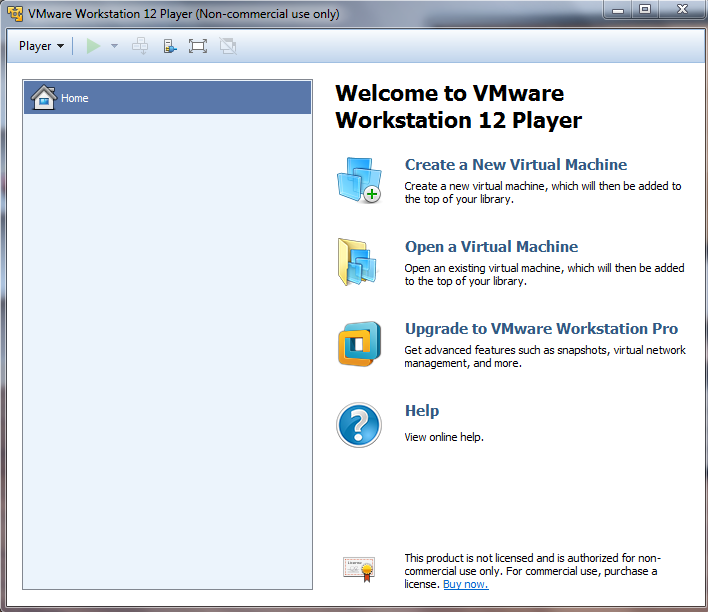Click 'View online help.' text
The height and width of the screenshot is (612, 708).
(444, 437)
